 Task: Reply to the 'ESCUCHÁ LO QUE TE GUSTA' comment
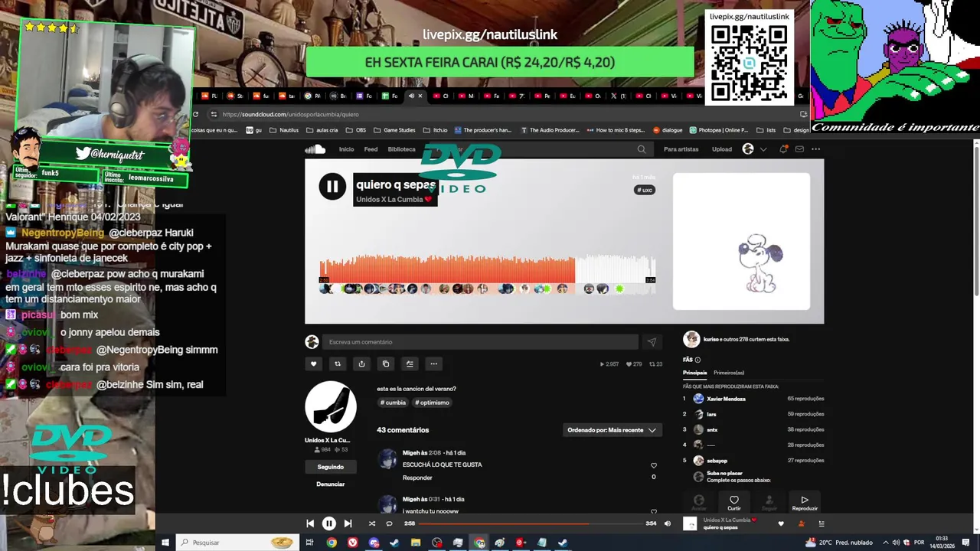point(417,478)
